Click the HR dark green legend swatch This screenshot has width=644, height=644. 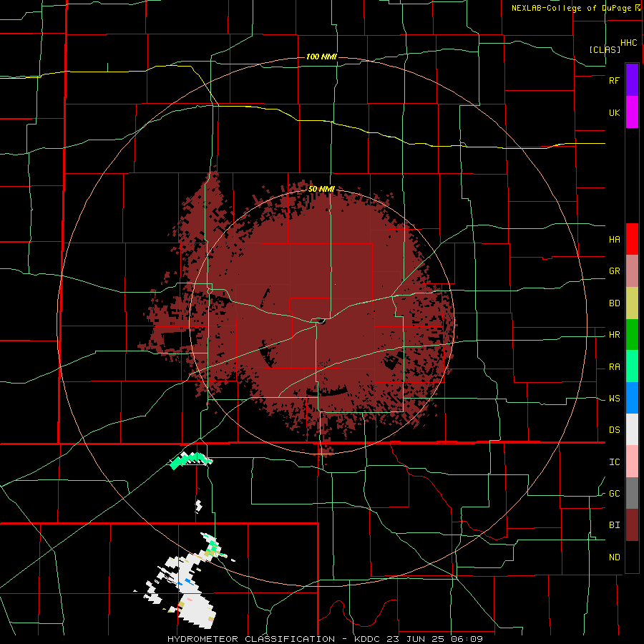[632, 335]
